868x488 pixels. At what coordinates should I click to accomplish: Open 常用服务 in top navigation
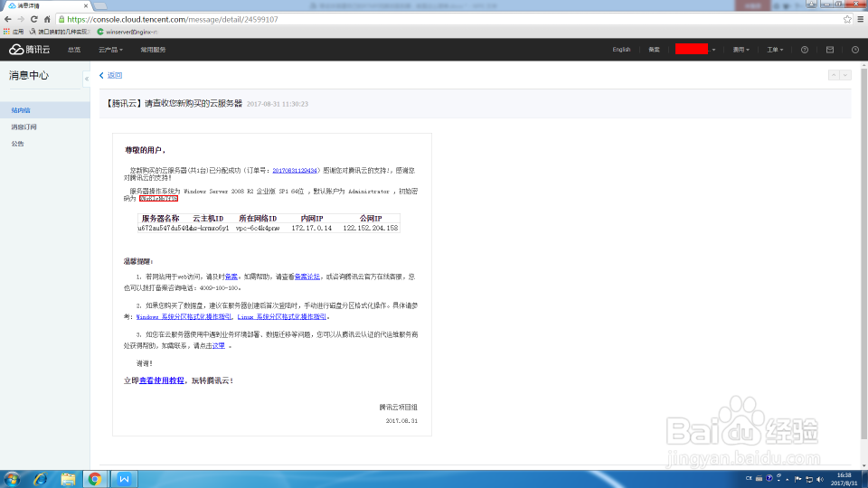[x=153, y=50]
